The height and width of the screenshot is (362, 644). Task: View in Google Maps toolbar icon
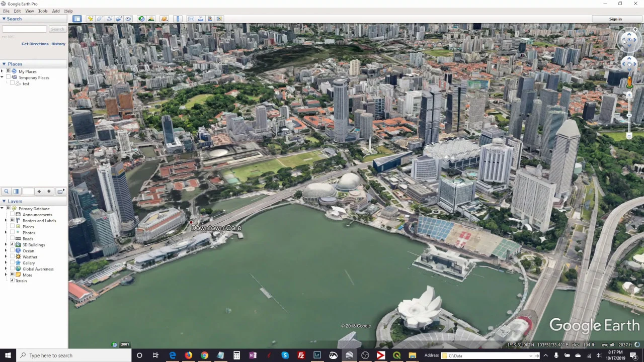219,19
